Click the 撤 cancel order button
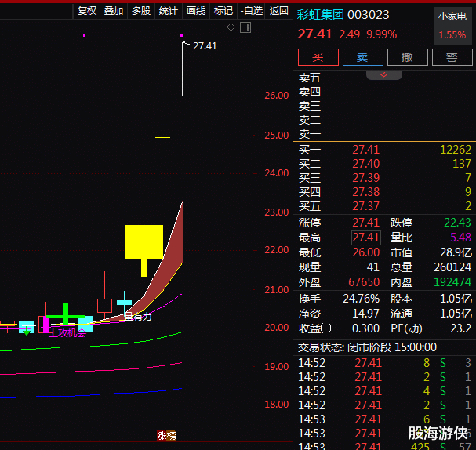Screen dimensions: 476x450 pos(408,57)
